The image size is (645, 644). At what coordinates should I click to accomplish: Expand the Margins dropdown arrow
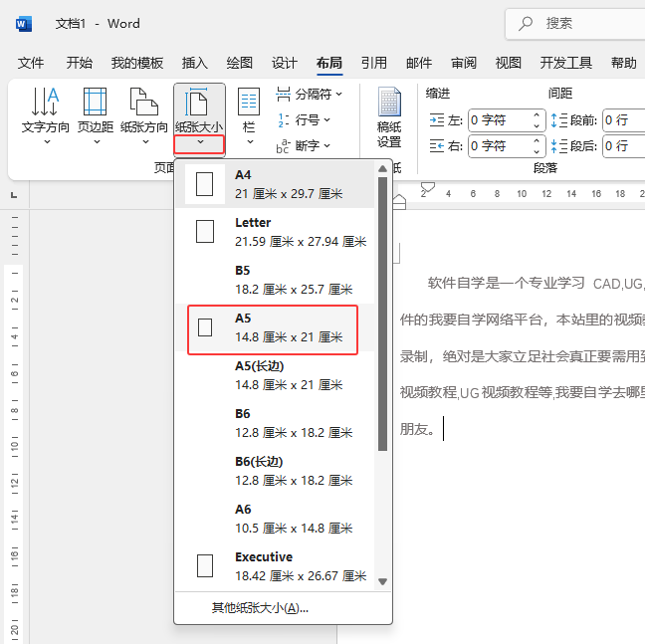tap(97, 142)
